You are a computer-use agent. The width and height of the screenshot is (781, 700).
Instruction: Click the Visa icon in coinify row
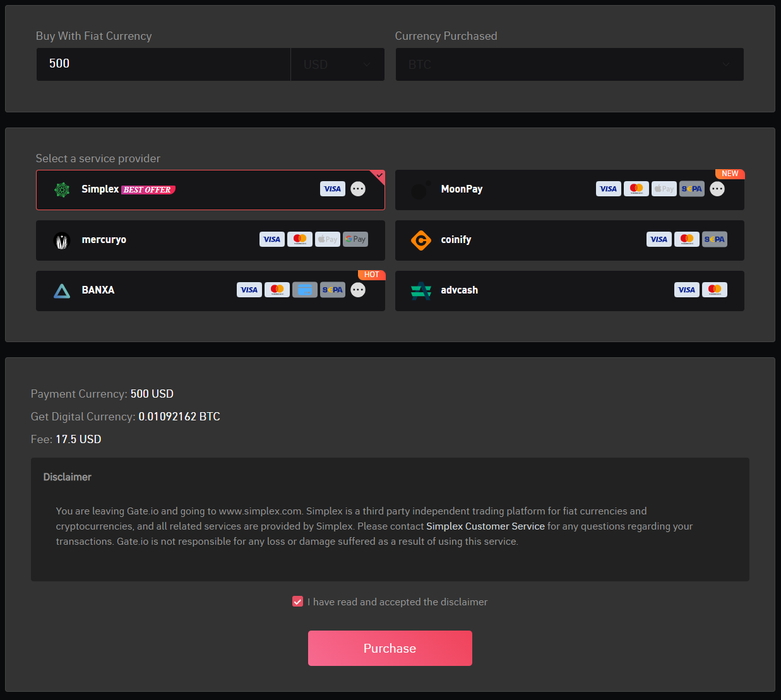tap(659, 239)
